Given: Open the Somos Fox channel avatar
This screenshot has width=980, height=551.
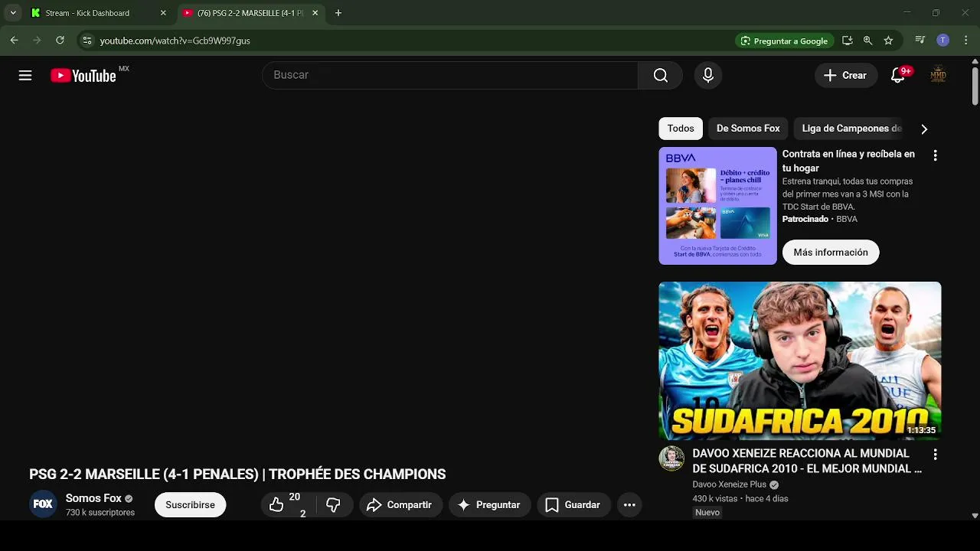Looking at the screenshot, I should (43, 504).
